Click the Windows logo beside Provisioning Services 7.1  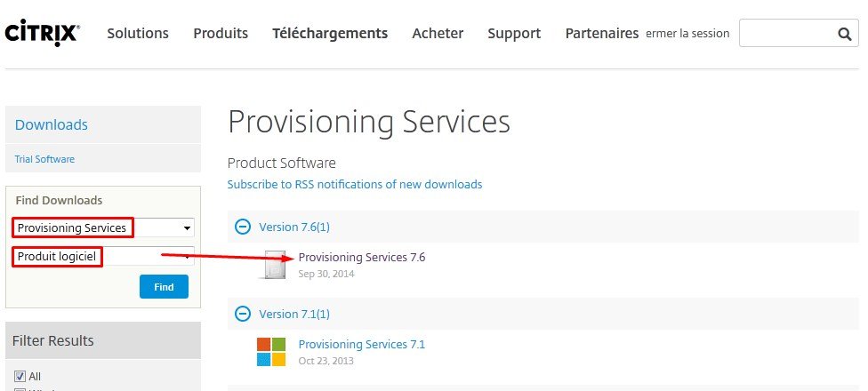271,352
